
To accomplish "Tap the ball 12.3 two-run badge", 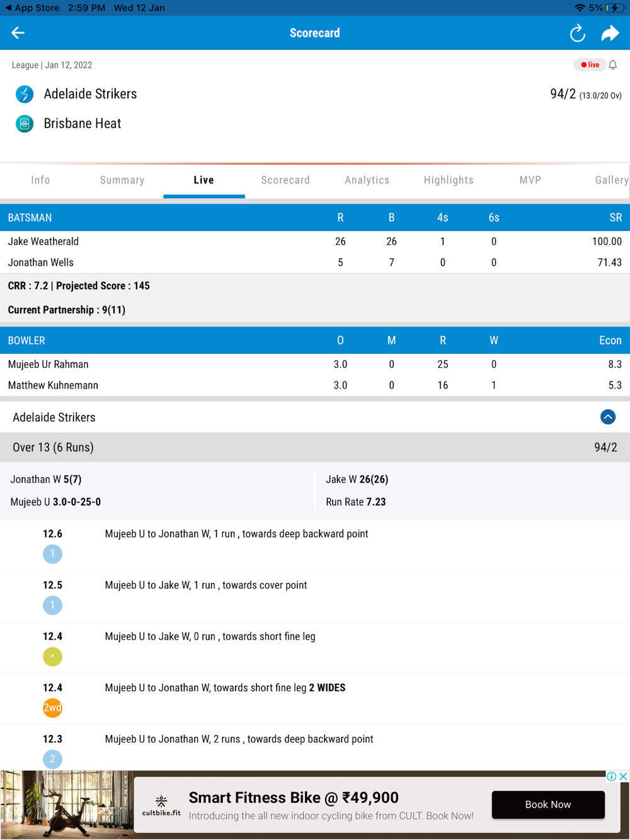I will pyautogui.click(x=52, y=759).
